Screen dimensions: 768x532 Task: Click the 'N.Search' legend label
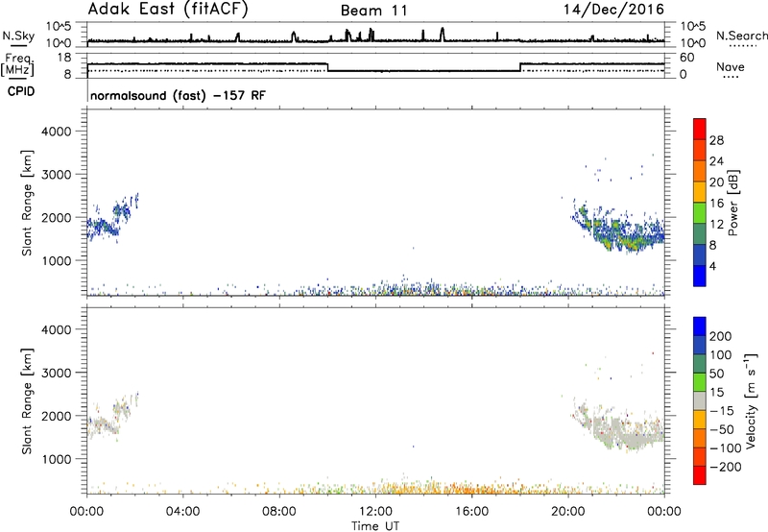click(x=741, y=36)
